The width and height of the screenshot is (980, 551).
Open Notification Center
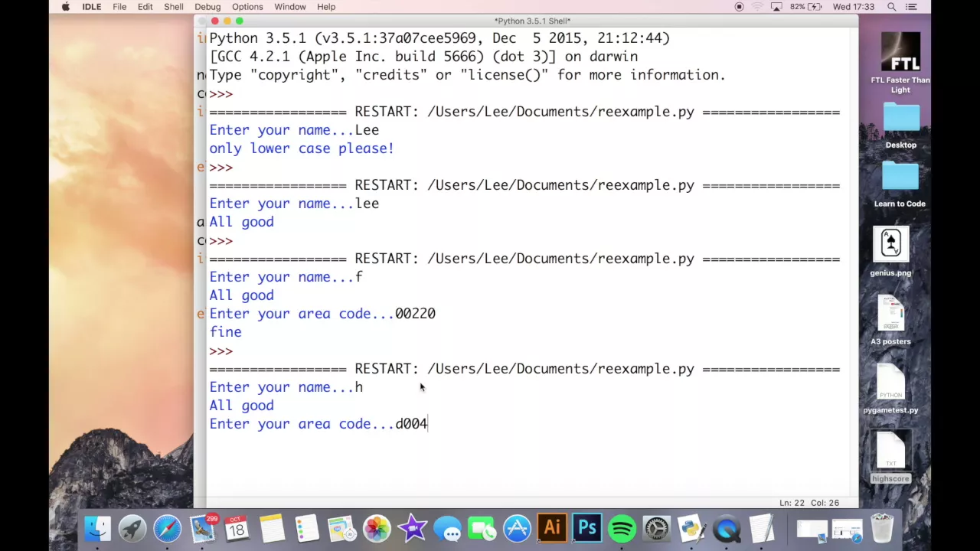[911, 7]
